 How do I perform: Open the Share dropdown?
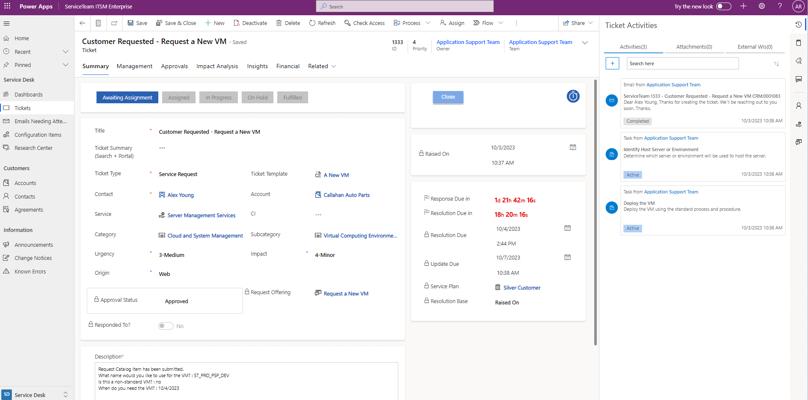[578, 23]
